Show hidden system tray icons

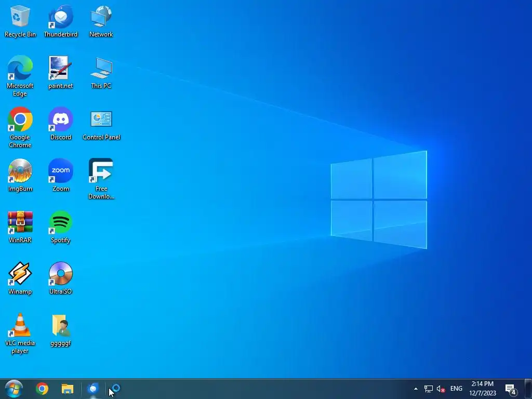416,389
